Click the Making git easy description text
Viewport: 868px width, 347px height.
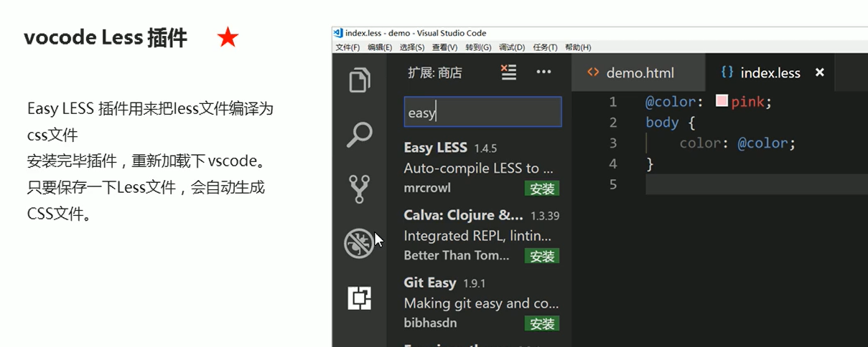tap(481, 303)
